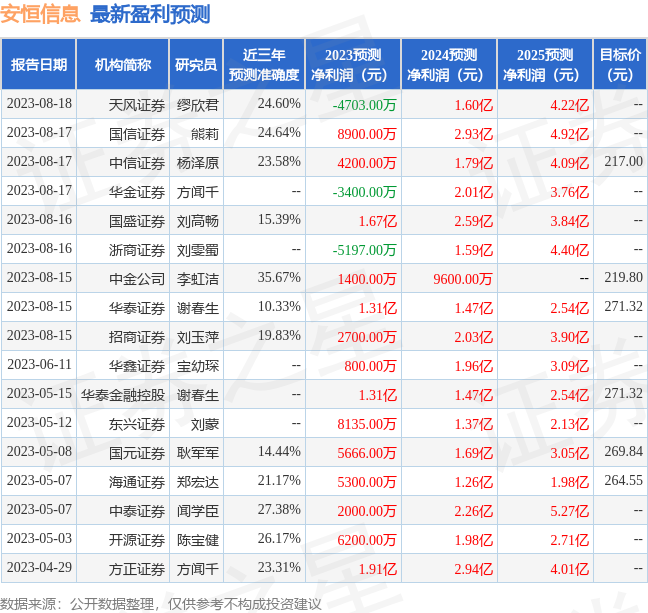
Task: Click analyst name 杨泽原
Action: pos(198,163)
